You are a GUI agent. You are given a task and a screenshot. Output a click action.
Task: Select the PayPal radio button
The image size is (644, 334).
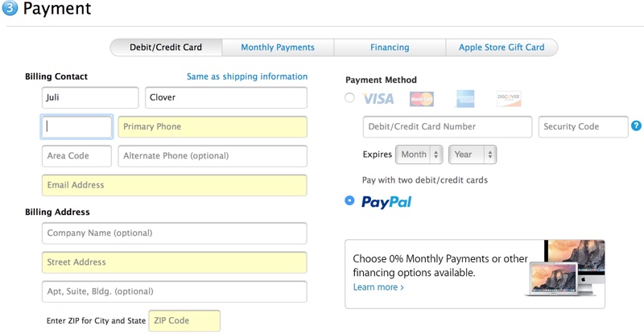pos(349,200)
